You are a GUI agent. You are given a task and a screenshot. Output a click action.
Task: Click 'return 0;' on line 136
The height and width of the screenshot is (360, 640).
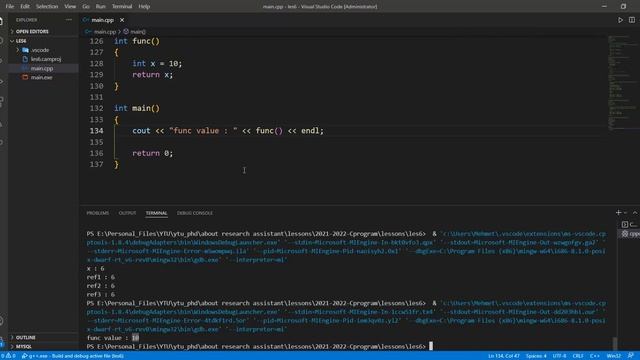153,153
